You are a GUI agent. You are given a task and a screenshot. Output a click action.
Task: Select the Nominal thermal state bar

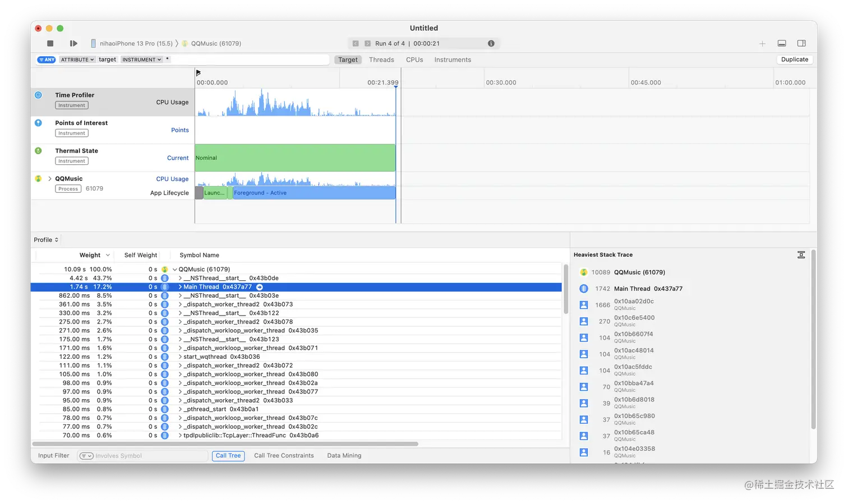[295, 158]
